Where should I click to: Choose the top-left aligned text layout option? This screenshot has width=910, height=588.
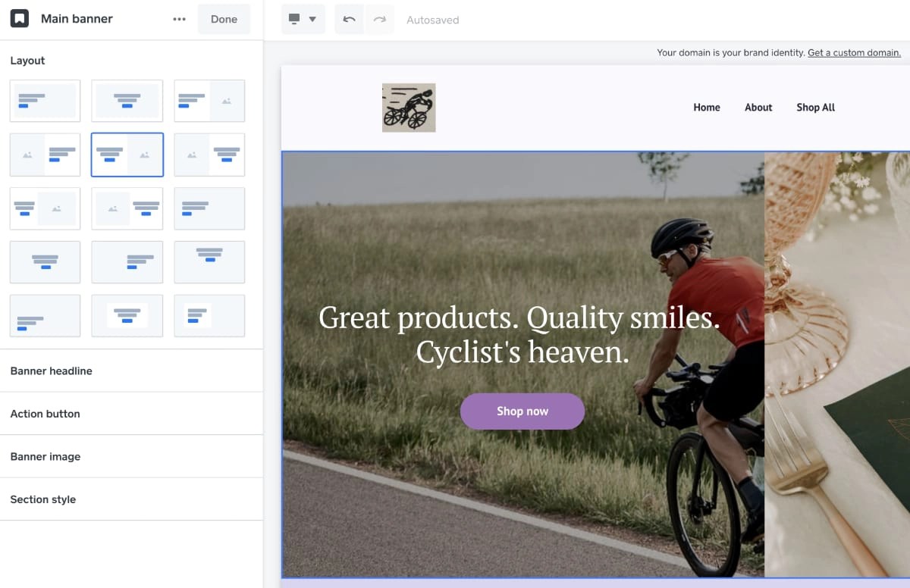point(45,101)
